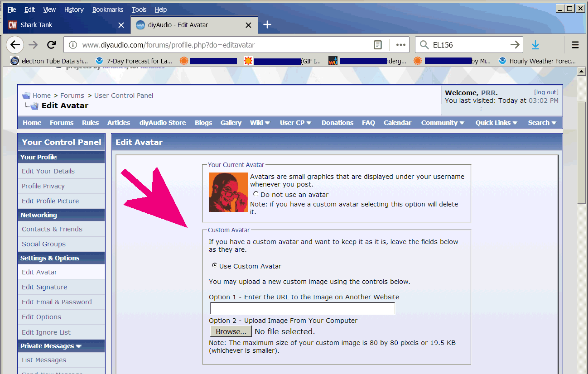The height and width of the screenshot is (374, 588).
Task: Go back with the browser back arrow
Action: [x=15, y=45]
